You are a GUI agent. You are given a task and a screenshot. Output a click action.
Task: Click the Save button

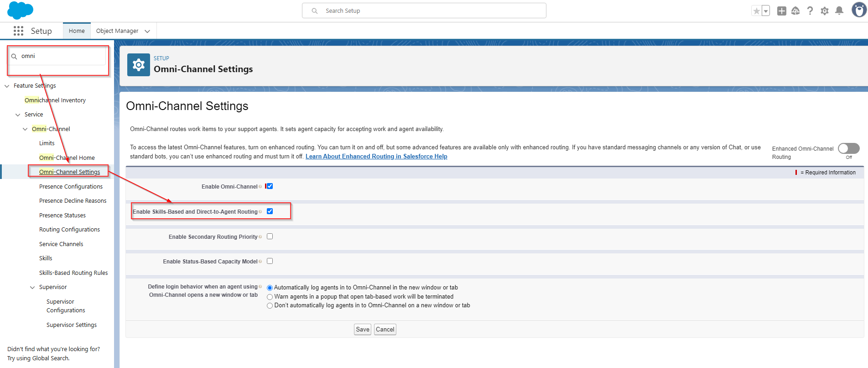click(363, 329)
